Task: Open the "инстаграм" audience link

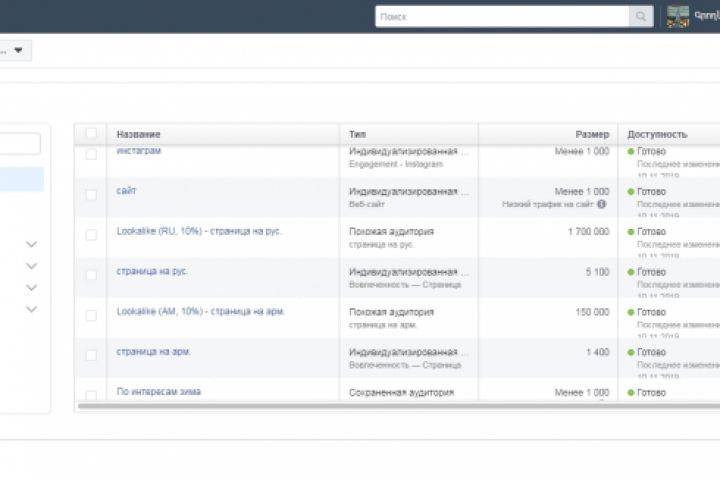Action: (139, 151)
